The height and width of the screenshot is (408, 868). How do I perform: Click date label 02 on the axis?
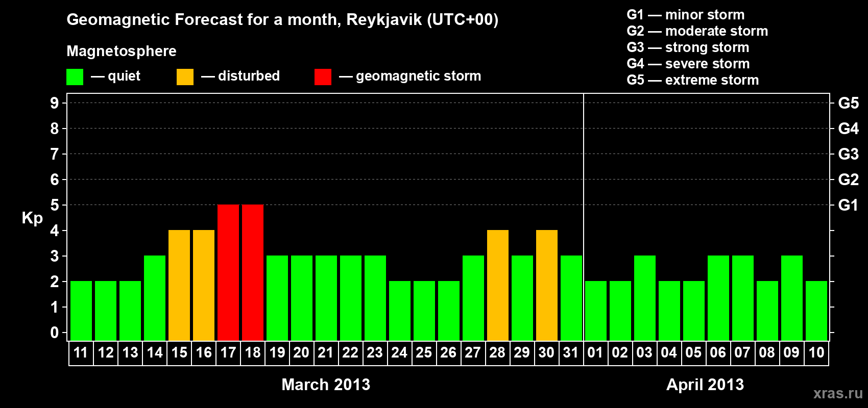(x=620, y=353)
